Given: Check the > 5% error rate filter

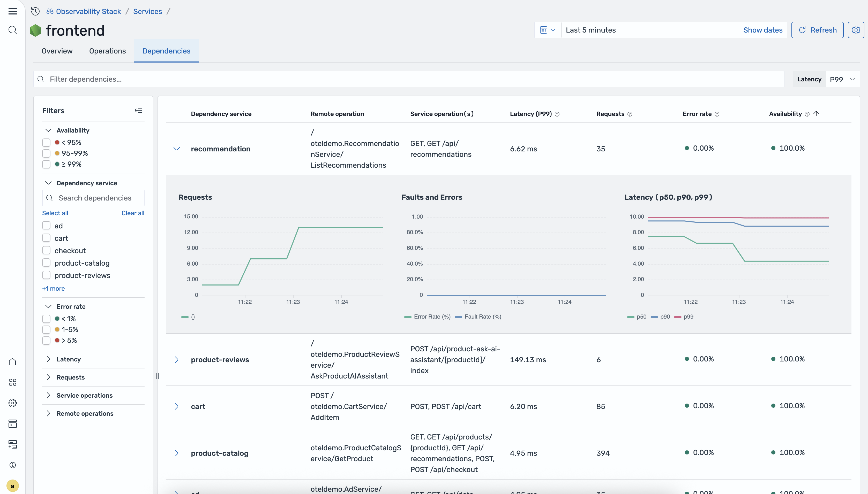Looking at the screenshot, I should click(46, 340).
